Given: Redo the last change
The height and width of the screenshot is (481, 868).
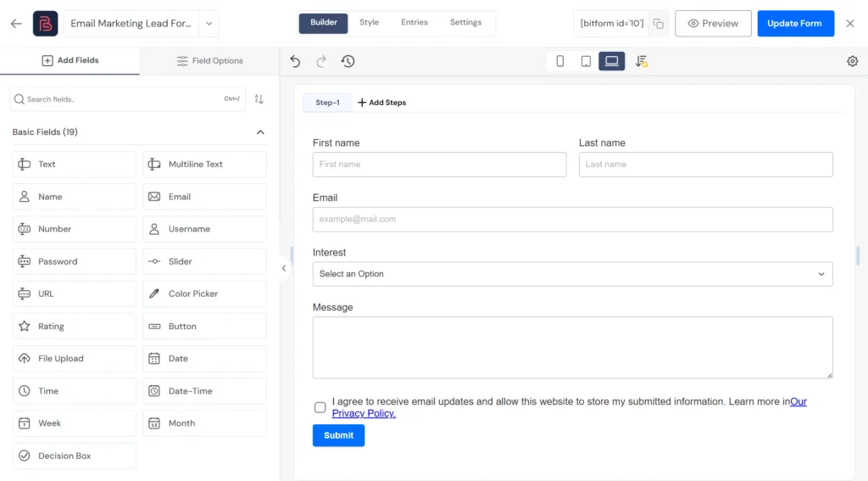Looking at the screenshot, I should pyautogui.click(x=321, y=61).
